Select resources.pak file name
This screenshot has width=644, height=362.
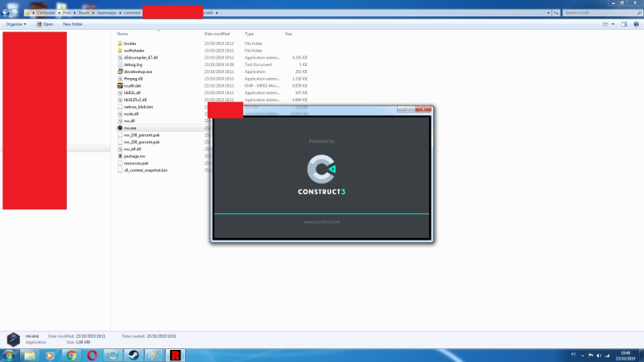[136, 163]
